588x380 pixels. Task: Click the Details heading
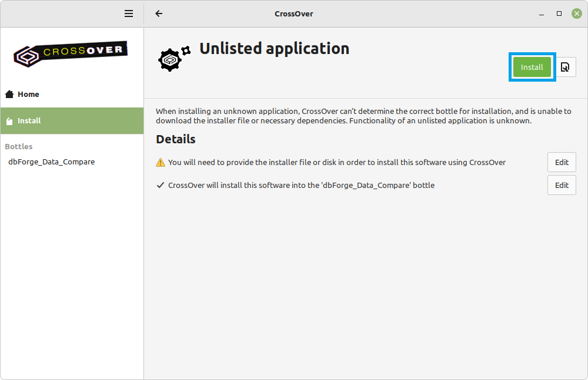[175, 139]
